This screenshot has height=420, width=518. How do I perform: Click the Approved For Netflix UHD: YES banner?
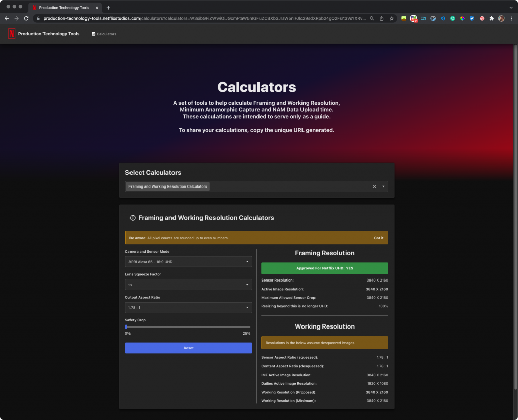pyautogui.click(x=324, y=268)
